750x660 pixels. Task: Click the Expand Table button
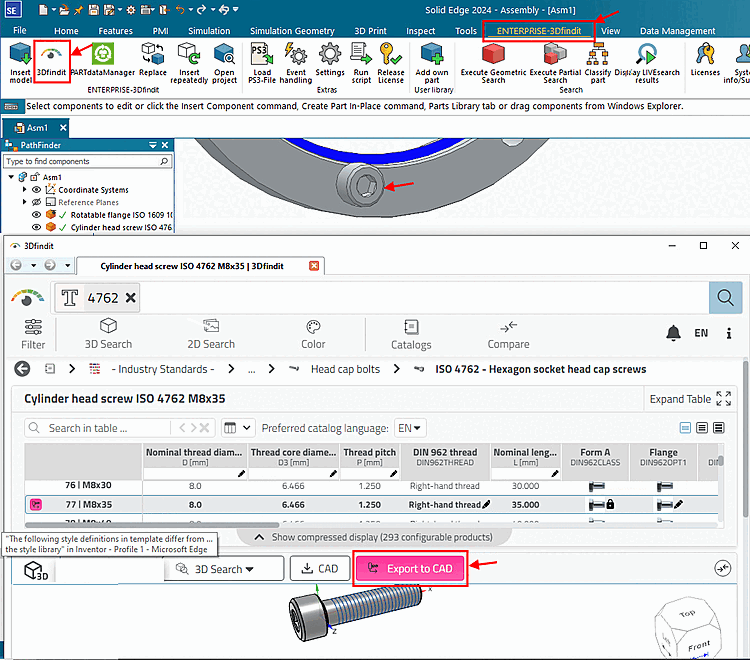pyautogui.click(x=691, y=399)
